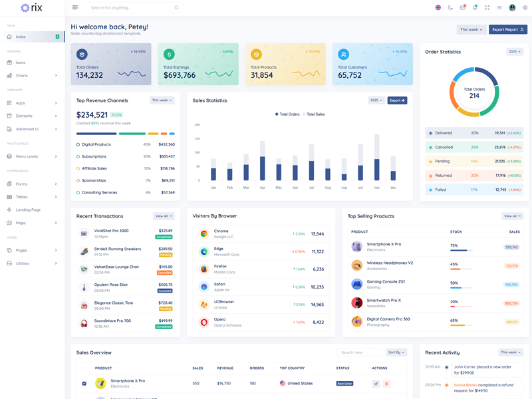The image size is (532, 399).
Task: Collapse the sidebar with the hamburger icon
Action: tap(75, 8)
